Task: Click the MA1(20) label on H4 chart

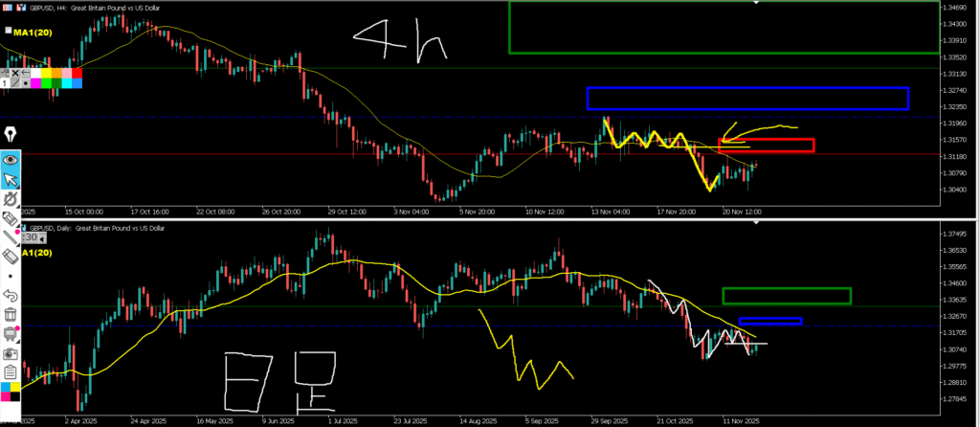Action: pos(33,32)
